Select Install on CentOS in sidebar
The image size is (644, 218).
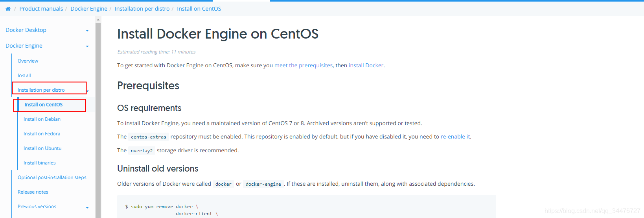[x=44, y=105]
